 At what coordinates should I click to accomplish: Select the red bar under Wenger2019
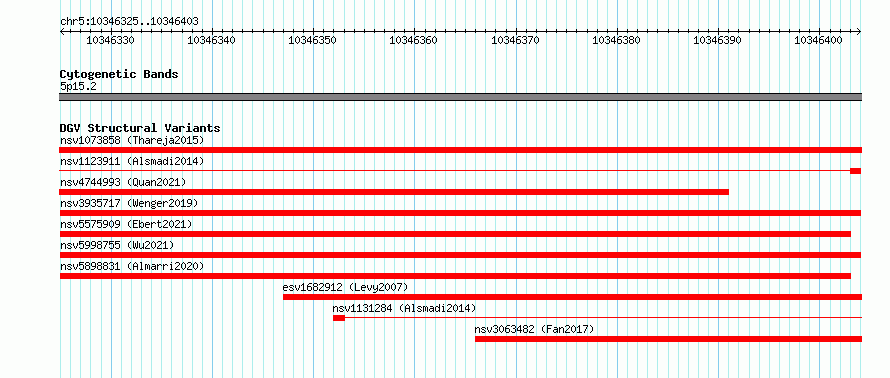coord(460,213)
